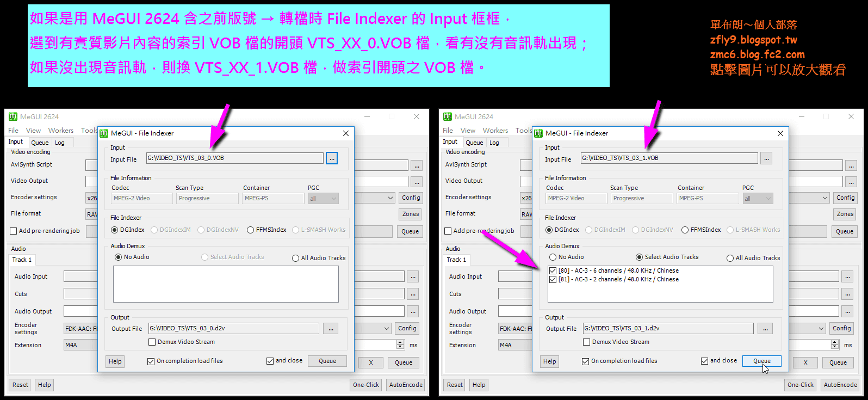Click the Input File path field showing VTS_03_0.VOB
The width and height of the screenshot is (868, 400).
click(x=235, y=158)
